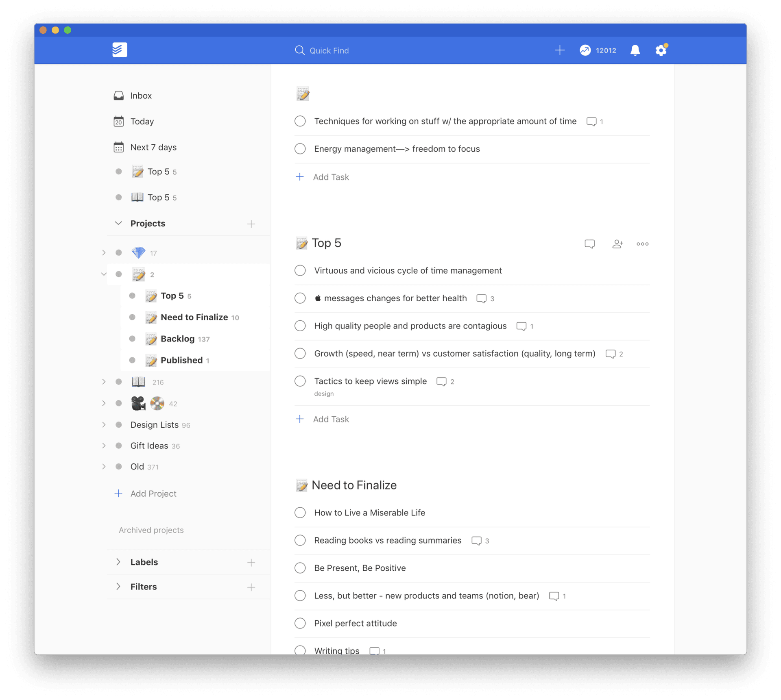Screen dimensions: 781x700
Task: Expand the Gift Ideas project
Action: click(x=104, y=446)
